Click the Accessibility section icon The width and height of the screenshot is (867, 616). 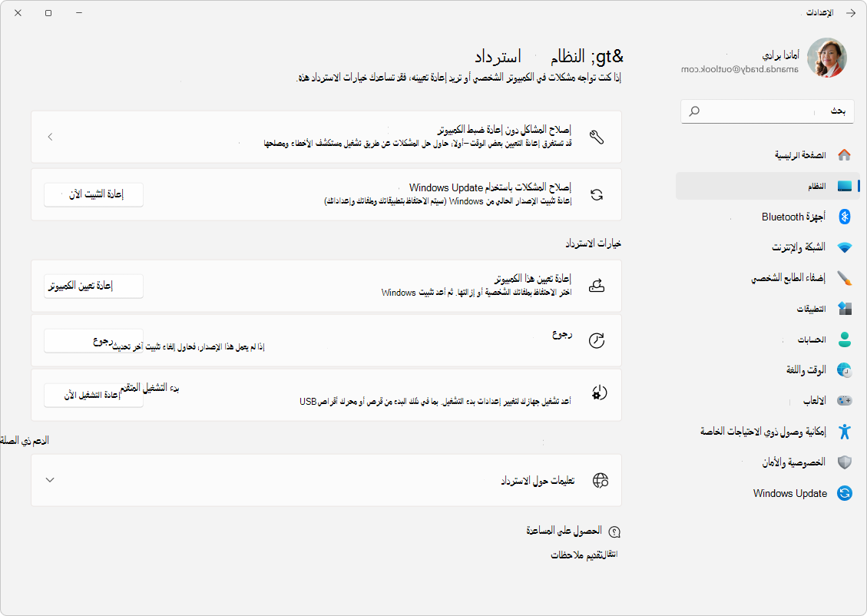click(x=845, y=432)
